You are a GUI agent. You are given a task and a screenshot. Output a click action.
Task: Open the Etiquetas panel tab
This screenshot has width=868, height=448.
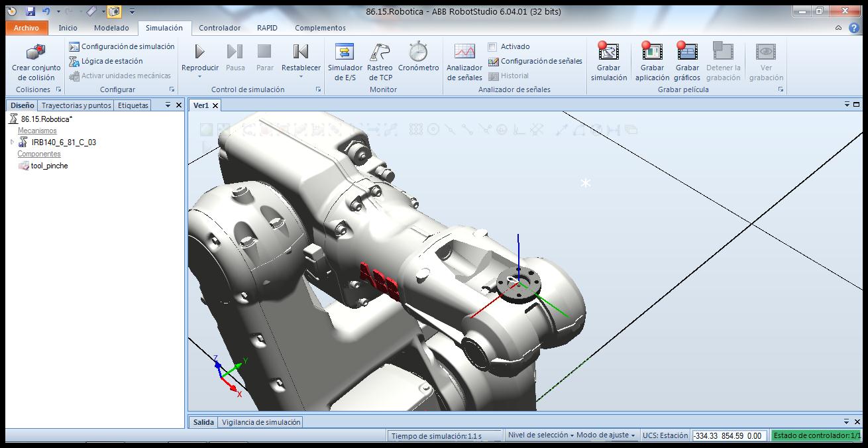tap(133, 105)
